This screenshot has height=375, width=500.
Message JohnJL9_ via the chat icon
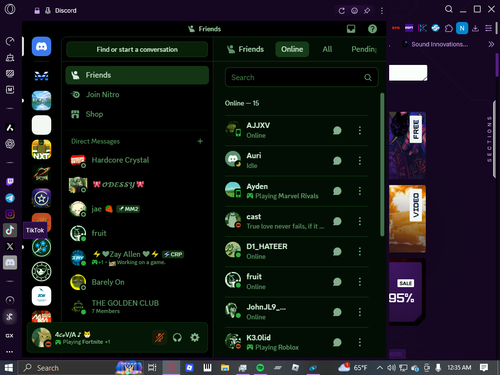[x=337, y=312]
